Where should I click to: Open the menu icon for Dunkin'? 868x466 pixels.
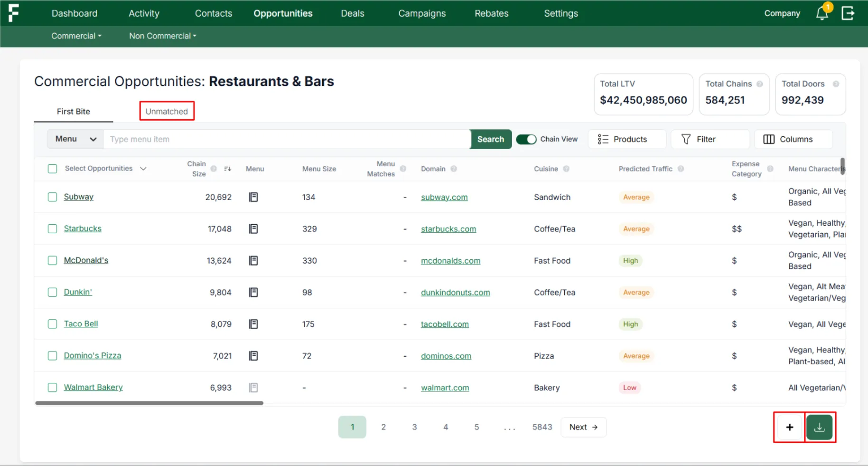253,292
